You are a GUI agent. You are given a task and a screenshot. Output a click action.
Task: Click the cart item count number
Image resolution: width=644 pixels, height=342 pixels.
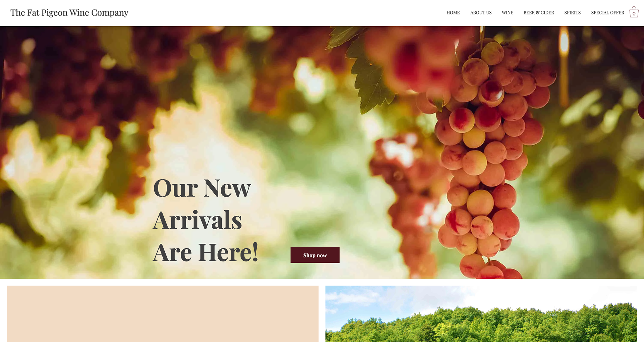coord(634,14)
